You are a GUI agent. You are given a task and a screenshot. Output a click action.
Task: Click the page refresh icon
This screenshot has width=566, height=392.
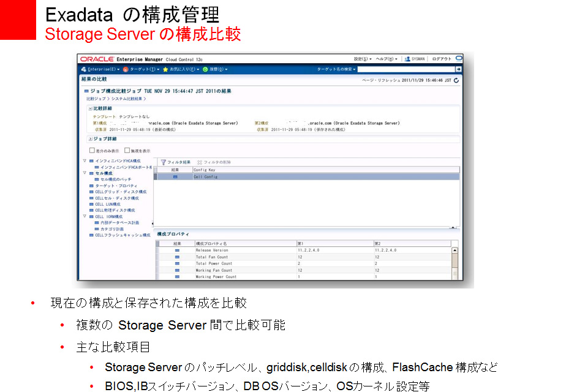(456, 80)
